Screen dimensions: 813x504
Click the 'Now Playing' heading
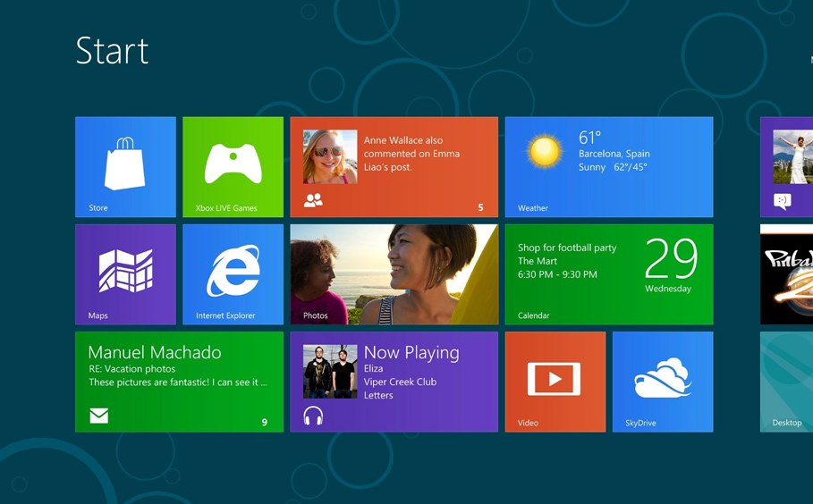click(x=411, y=353)
